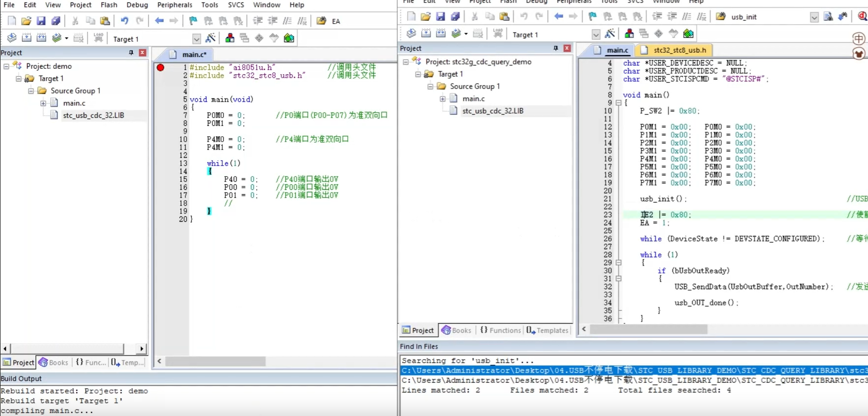Click the Undo icon in left toolbar
Viewport: 868px width, 416px height.
pyautogui.click(x=124, y=21)
